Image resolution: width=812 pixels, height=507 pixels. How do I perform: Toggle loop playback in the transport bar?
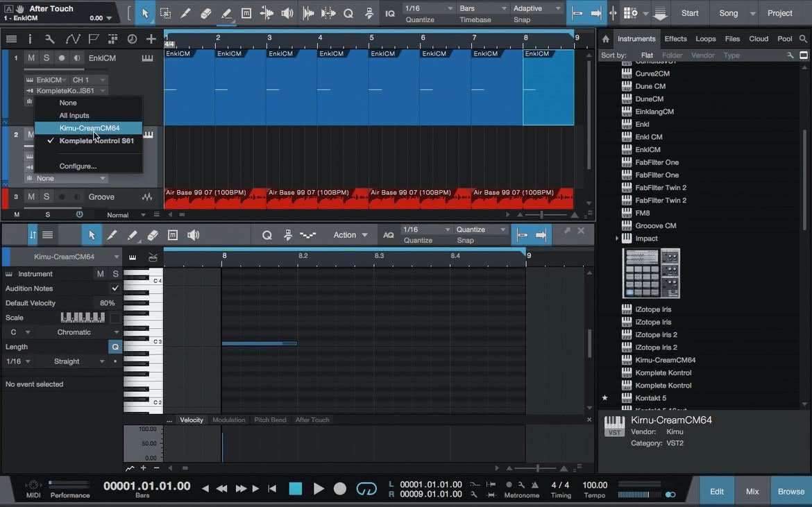pos(366,488)
